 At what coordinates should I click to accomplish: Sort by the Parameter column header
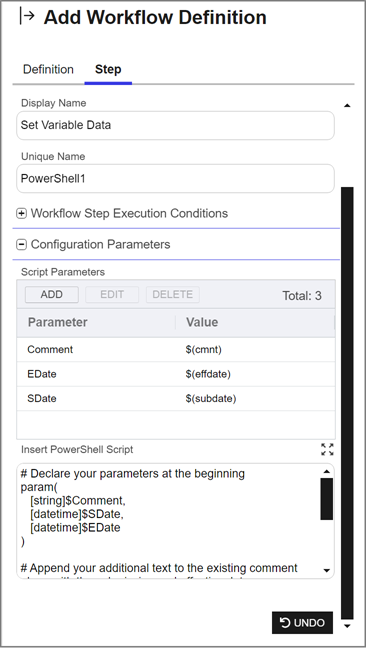[x=96, y=322]
